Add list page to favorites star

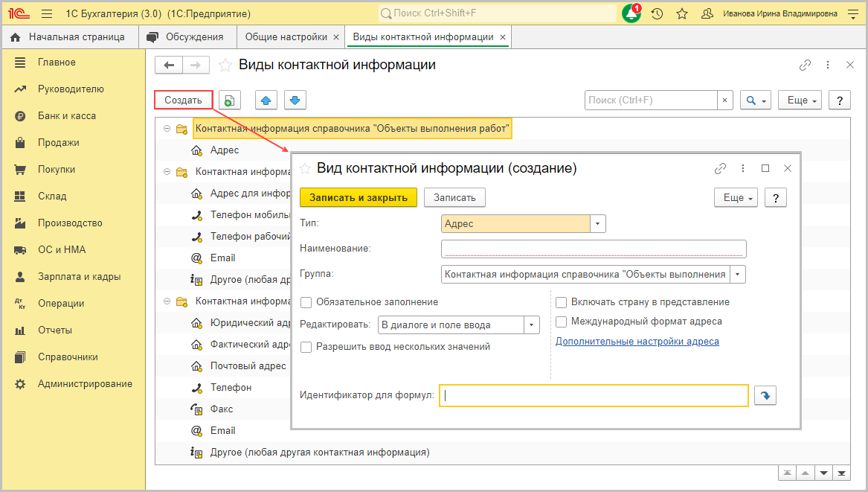[x=225, y=66]
